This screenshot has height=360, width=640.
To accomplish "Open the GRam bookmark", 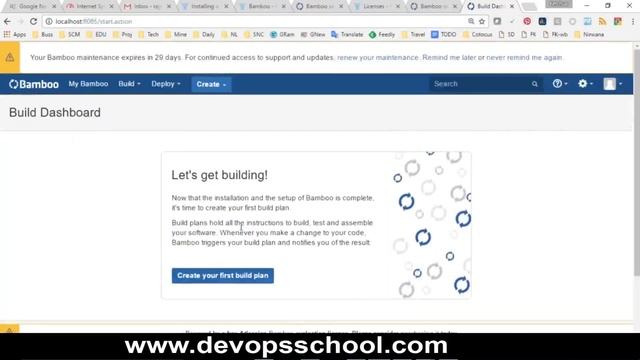I will [282, 35].
